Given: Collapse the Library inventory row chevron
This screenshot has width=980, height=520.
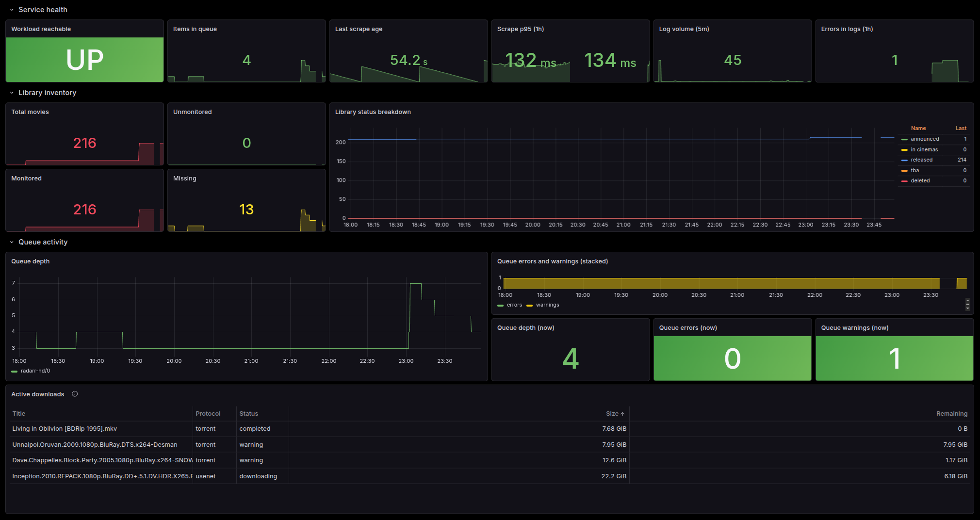Looking at the screenshot, I should pyautogui.click(x=12, y=93).
